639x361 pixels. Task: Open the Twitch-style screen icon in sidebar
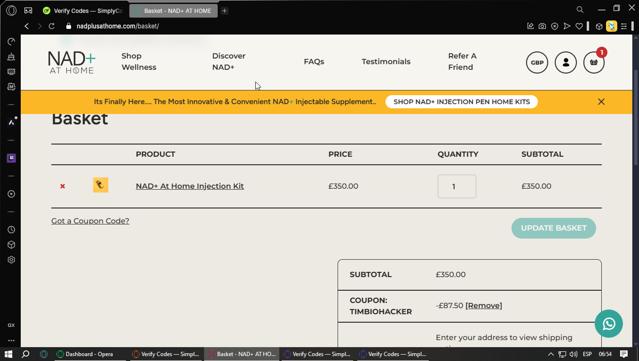pos(11,72)
